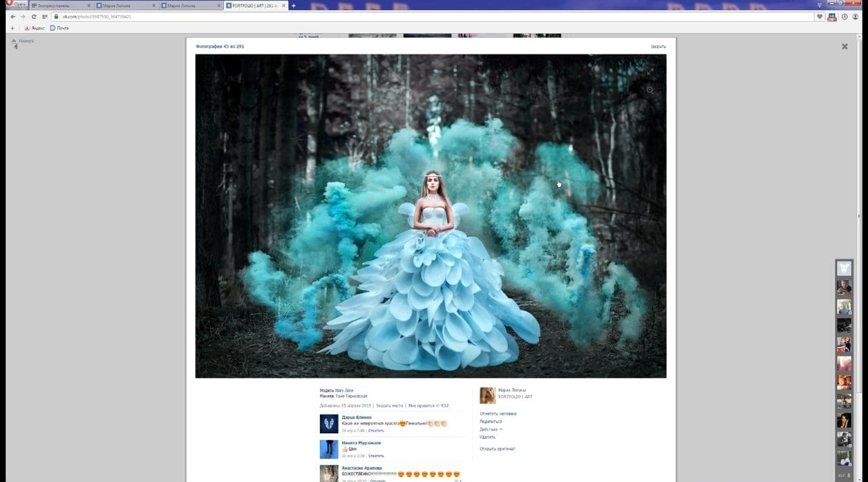Open Дарья Клинко profile name
Viewport: 868px width, 482px height.
tap(357, 418)
